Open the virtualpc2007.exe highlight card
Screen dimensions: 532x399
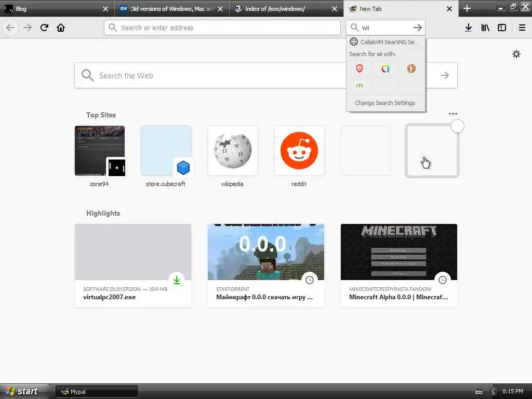132,265
